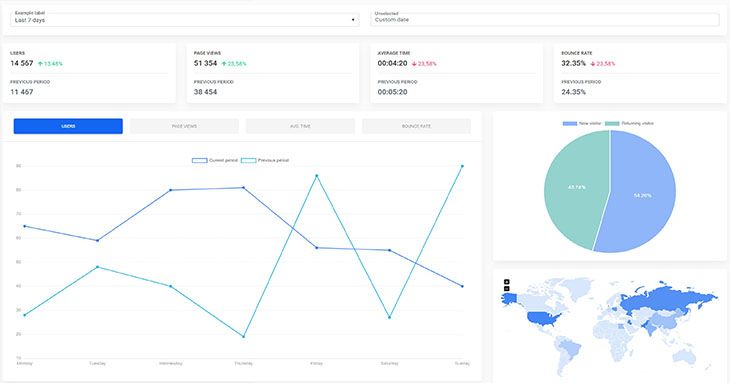This screenshot has width=730, height=383.
Task: Zoom in on the world map
Action: click(x=507, y=282)
